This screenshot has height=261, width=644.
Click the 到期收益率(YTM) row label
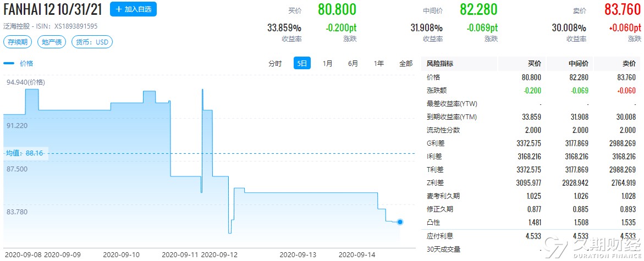point(452,117)
